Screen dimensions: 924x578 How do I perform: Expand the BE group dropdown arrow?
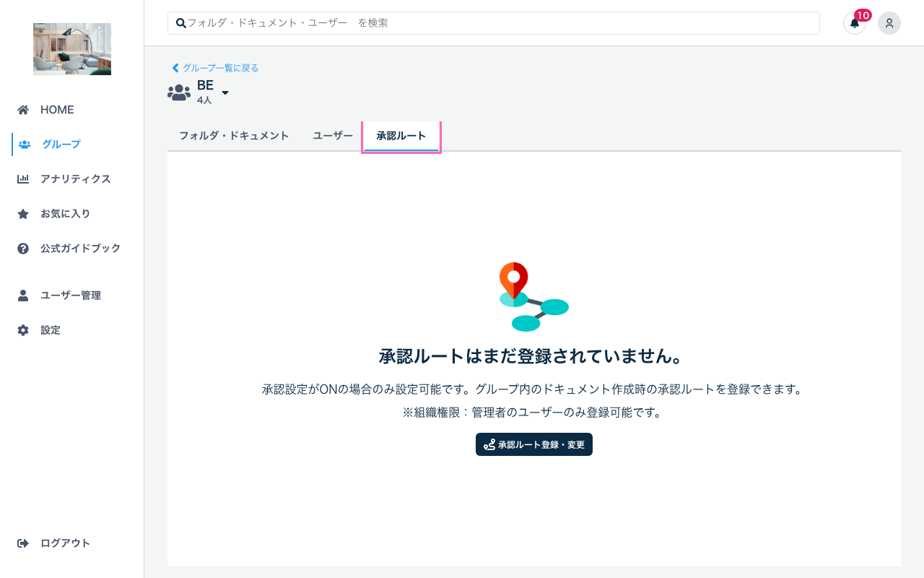click(225, 93)
